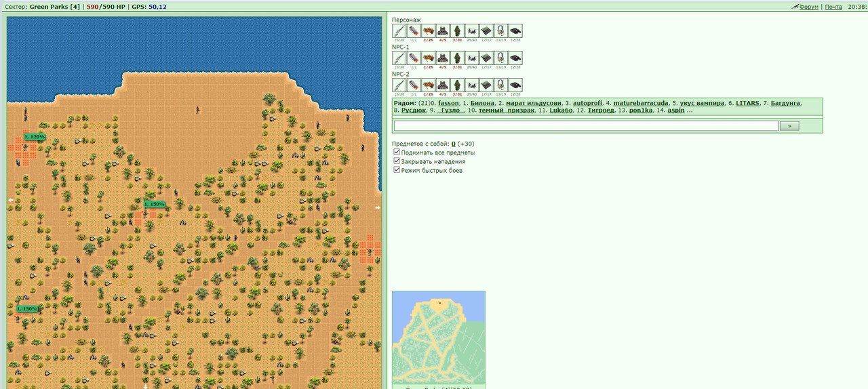Click the black 12/28 item in NPC-1 row

(515, 58)
